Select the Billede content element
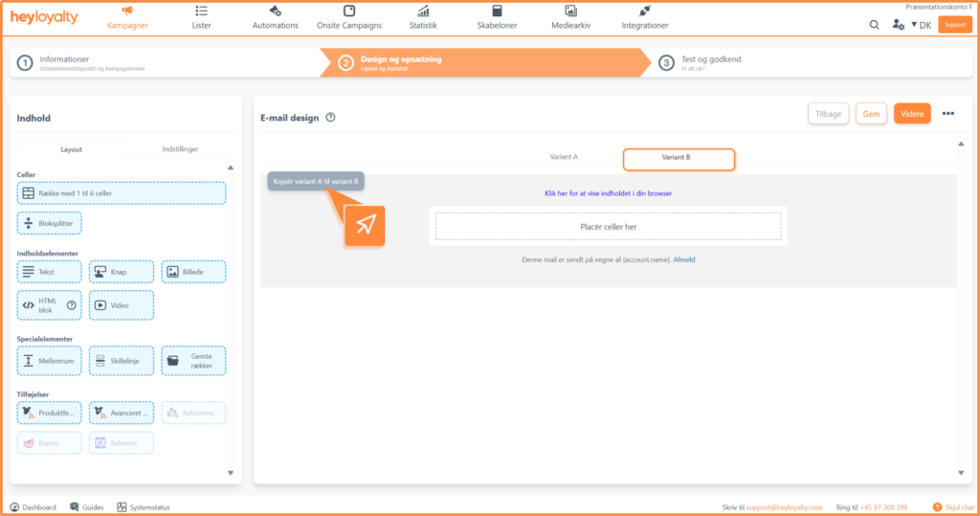 (x=193, y=272)
